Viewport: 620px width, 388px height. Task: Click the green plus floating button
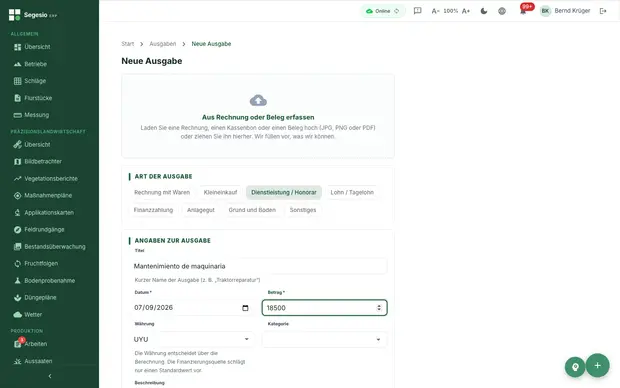597,365
